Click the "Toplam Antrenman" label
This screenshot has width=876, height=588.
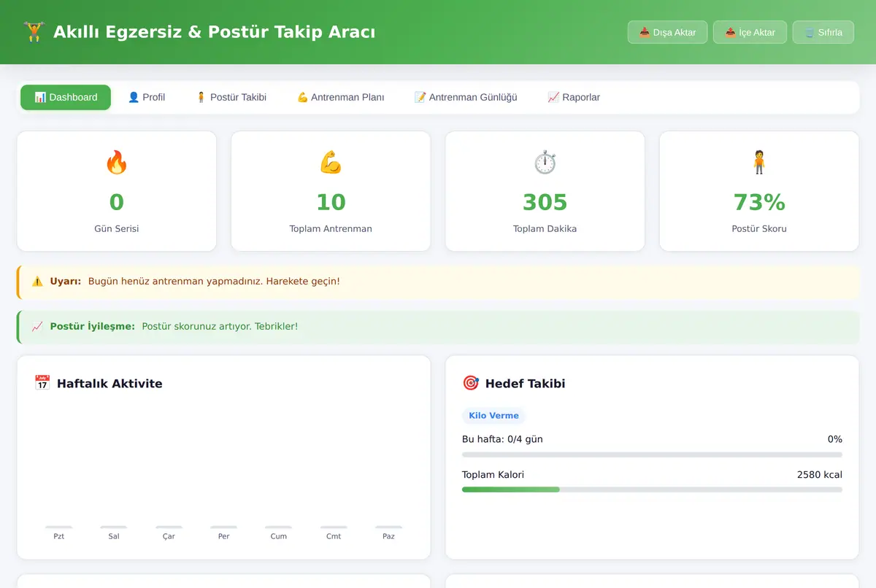[x=331, y=228]
